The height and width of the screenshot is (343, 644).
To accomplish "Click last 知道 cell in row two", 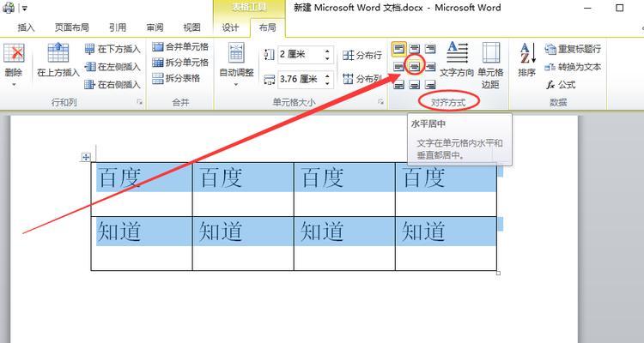I will point(446,244).
